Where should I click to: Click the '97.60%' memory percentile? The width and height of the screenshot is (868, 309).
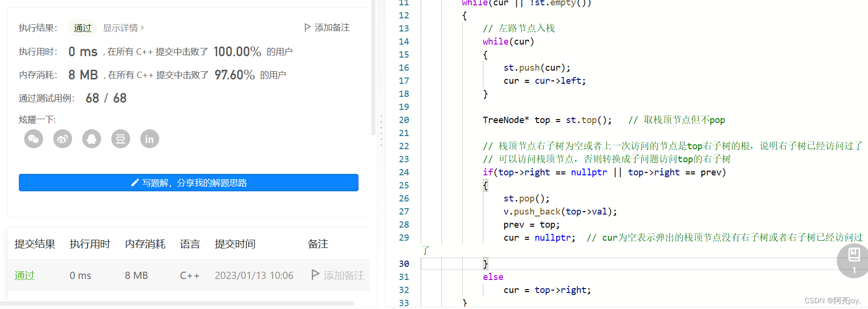[x=235, y=75]
